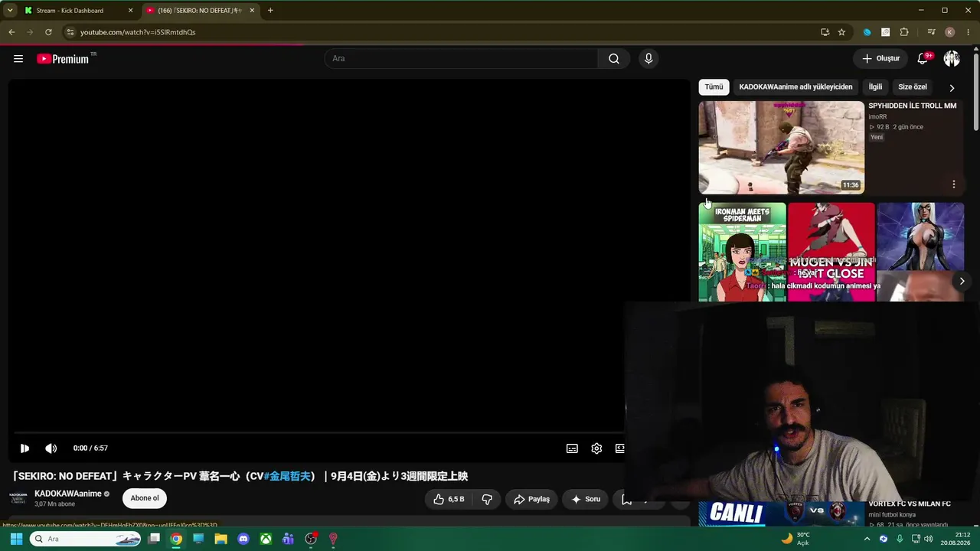Like the video with 6,5 B likes
The height and width of the screenshot is (551, 980).
[x=449, y=499]
